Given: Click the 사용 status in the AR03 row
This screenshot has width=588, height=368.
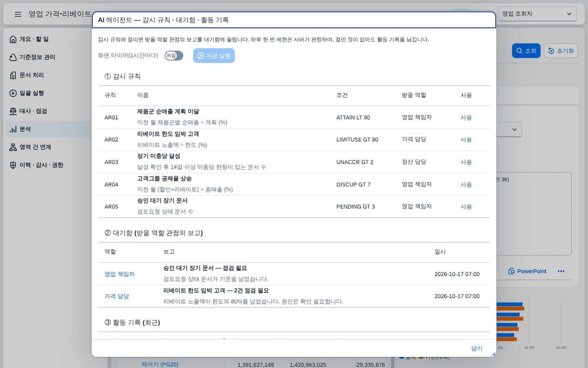Looking at the screenshot, I should pos(466,162).
